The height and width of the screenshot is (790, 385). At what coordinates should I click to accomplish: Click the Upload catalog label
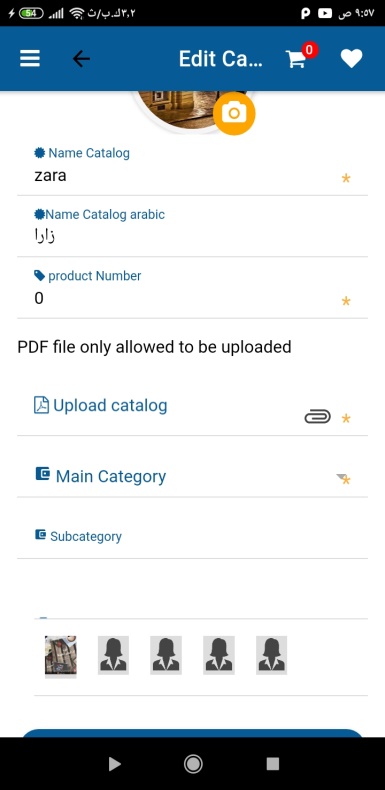(110, 405)
